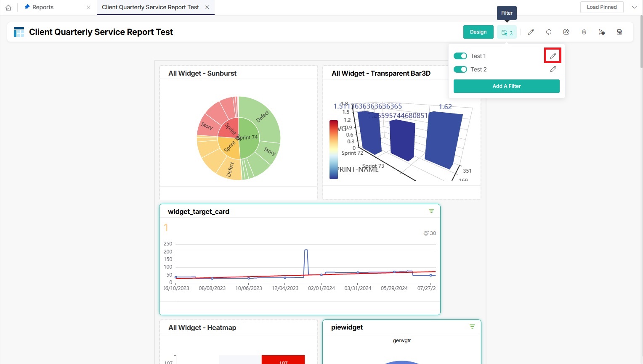Click the All Widget - Heatmap title
This screenshot has width=643, height=364.
click(202, 327)
